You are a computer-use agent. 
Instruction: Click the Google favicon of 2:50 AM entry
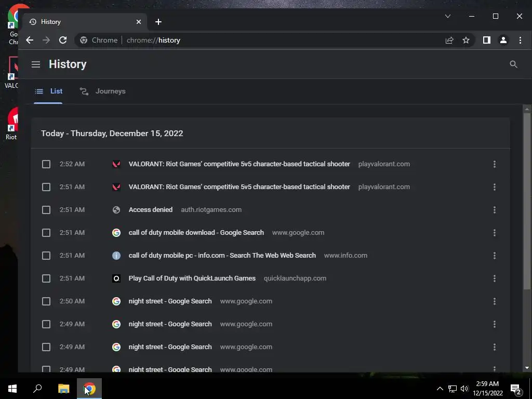[116, 301]
